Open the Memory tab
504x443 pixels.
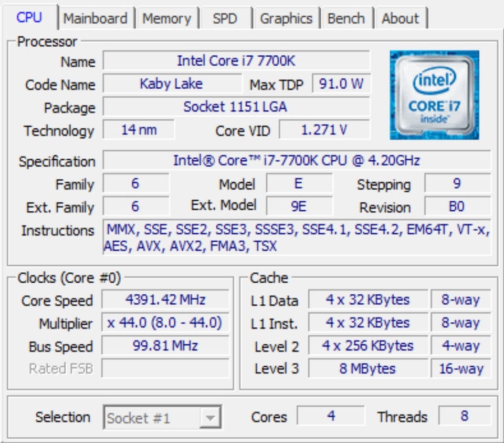click(x=167, y=19)
